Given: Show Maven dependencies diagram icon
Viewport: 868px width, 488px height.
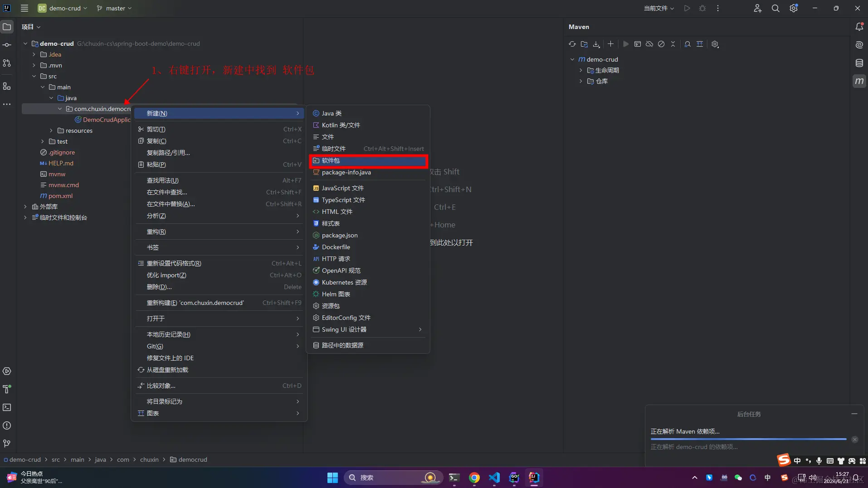Looking at the screenshot, I should click(700, 44).
